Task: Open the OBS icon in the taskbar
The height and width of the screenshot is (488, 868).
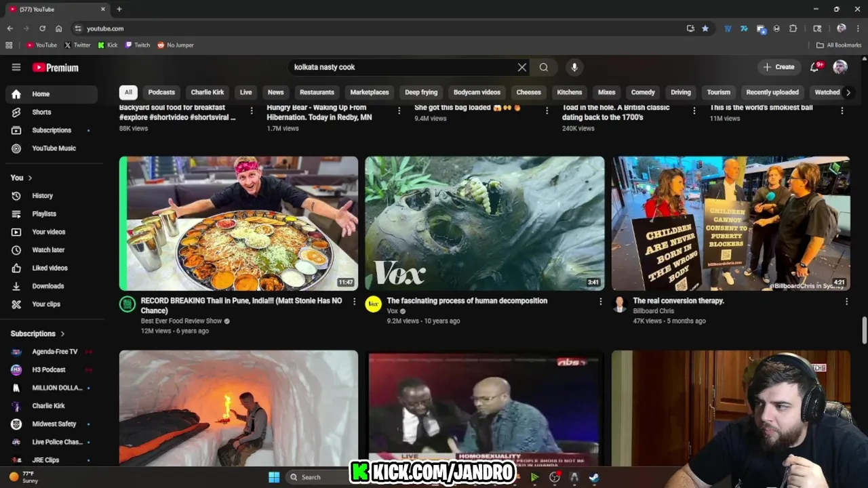Action: click(x=555, y=477)
